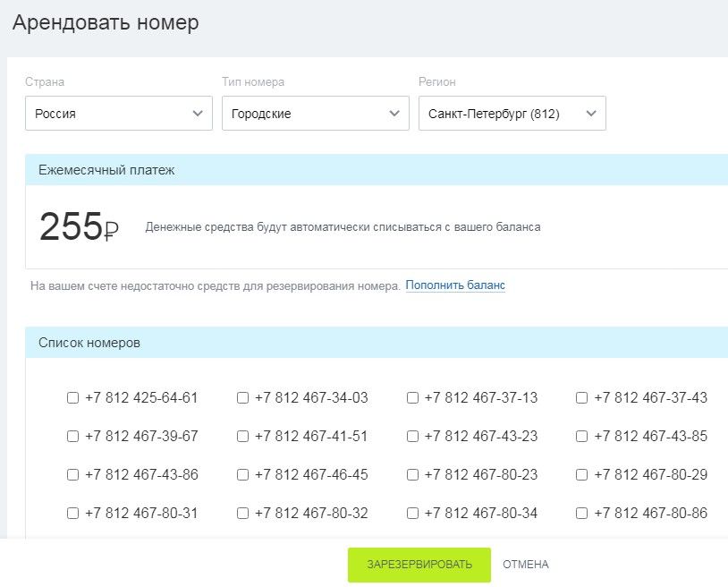
Task: Mark the number +7 812 467-46-45
Action: pyautogui.click(x=243, y=474)
